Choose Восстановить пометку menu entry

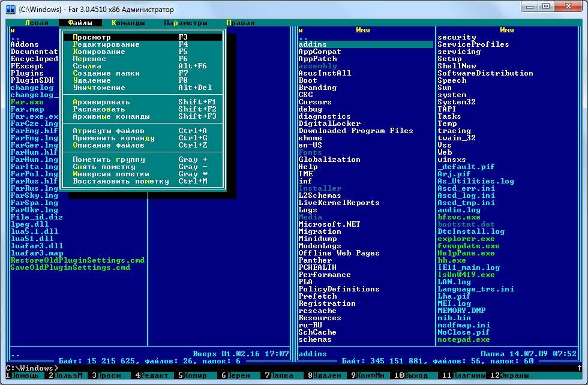pyautogui.click(x=143, y=181)
